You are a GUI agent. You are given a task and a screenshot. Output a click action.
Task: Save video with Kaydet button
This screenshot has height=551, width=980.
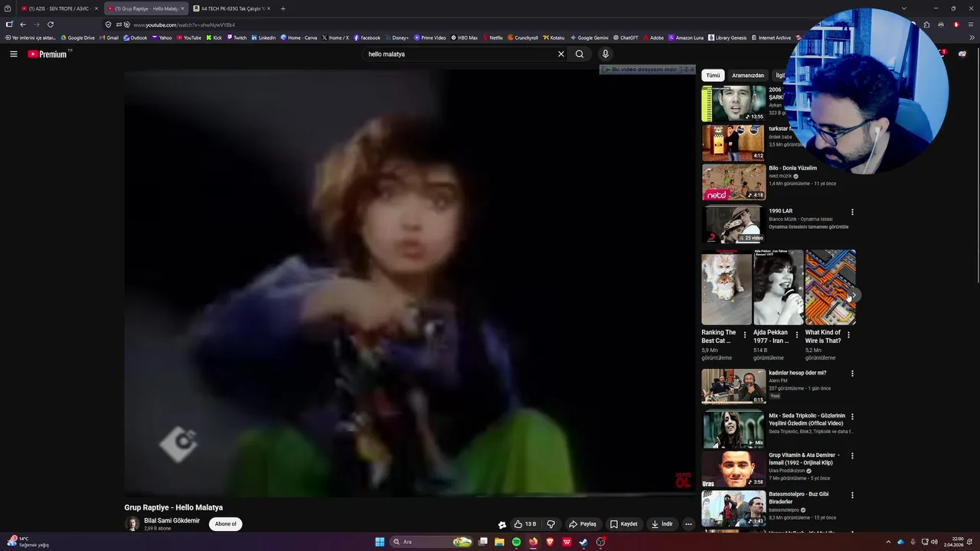click(624, 524)
